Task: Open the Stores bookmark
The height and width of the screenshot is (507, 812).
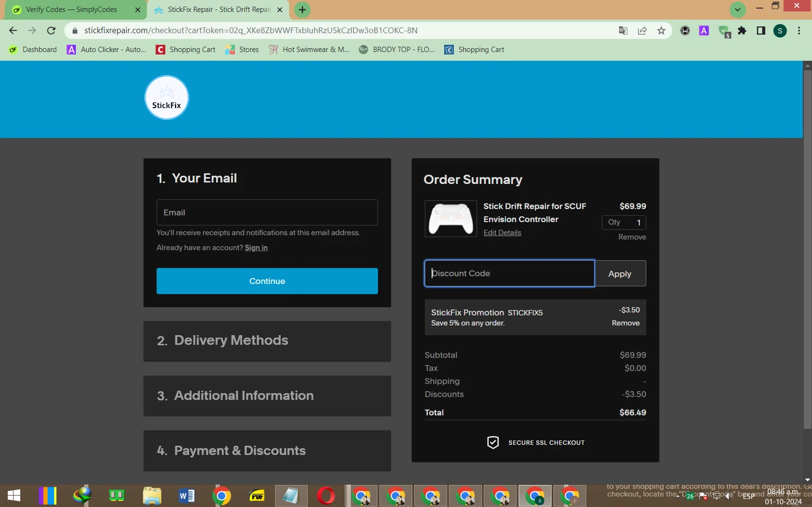Action: [242, 50]
